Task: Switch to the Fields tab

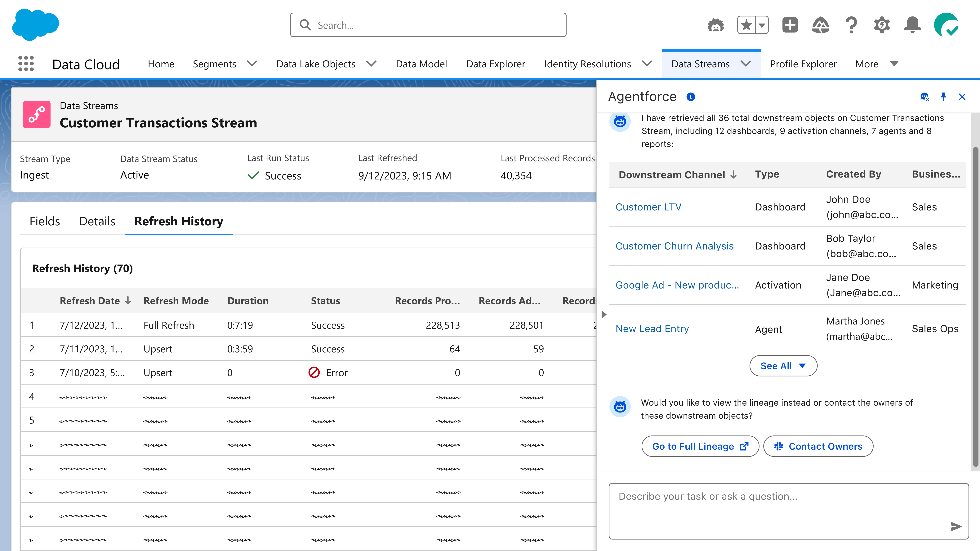Action: tap(45, 221)
